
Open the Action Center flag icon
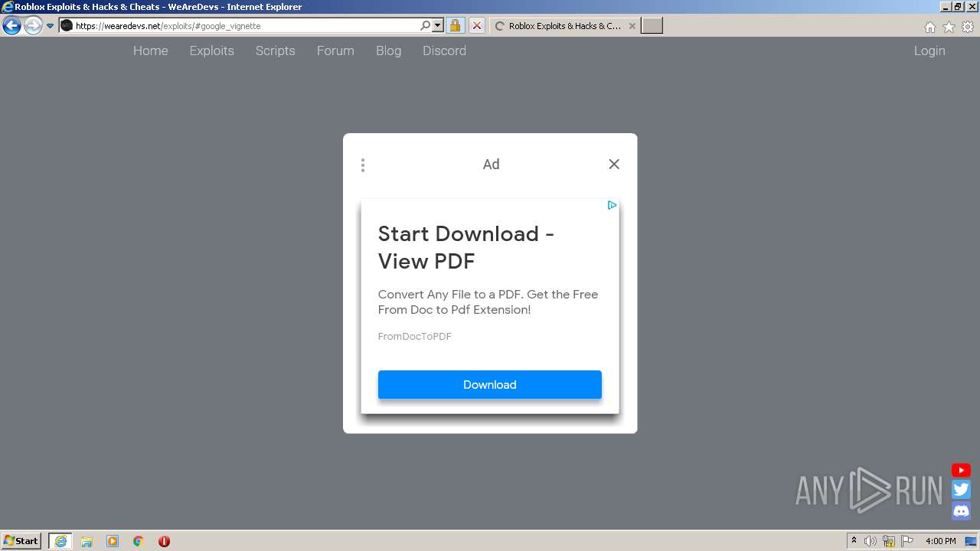coord(907,541)
